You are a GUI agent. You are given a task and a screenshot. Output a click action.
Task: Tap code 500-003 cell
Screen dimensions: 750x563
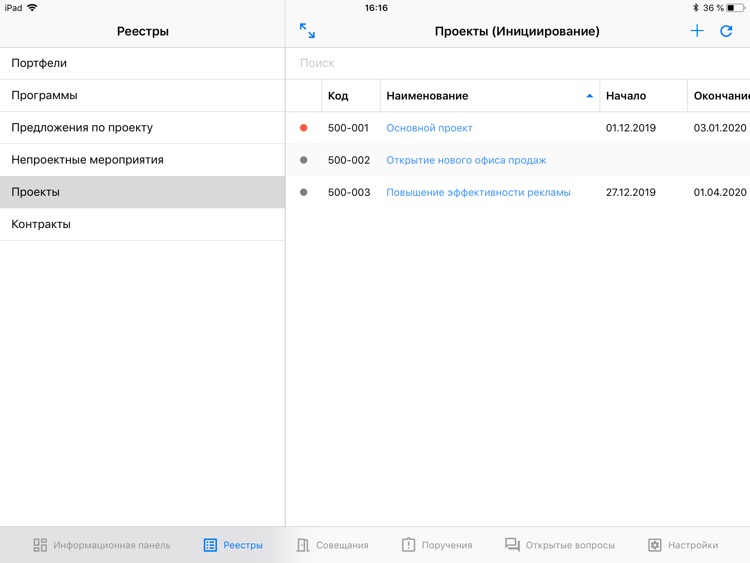point(349,192)
